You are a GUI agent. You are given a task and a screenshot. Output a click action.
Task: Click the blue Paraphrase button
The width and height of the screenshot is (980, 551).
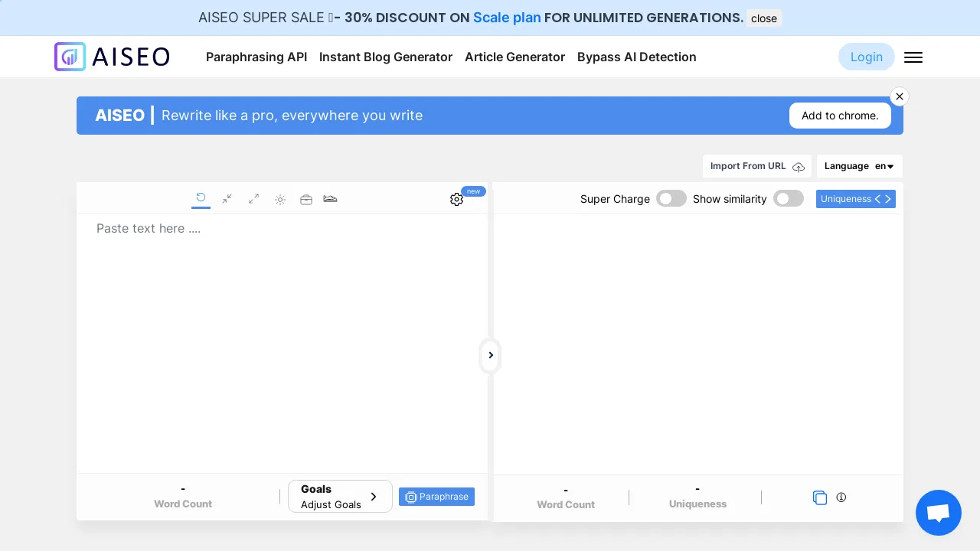pyautogui.click(x=436, y=497)
